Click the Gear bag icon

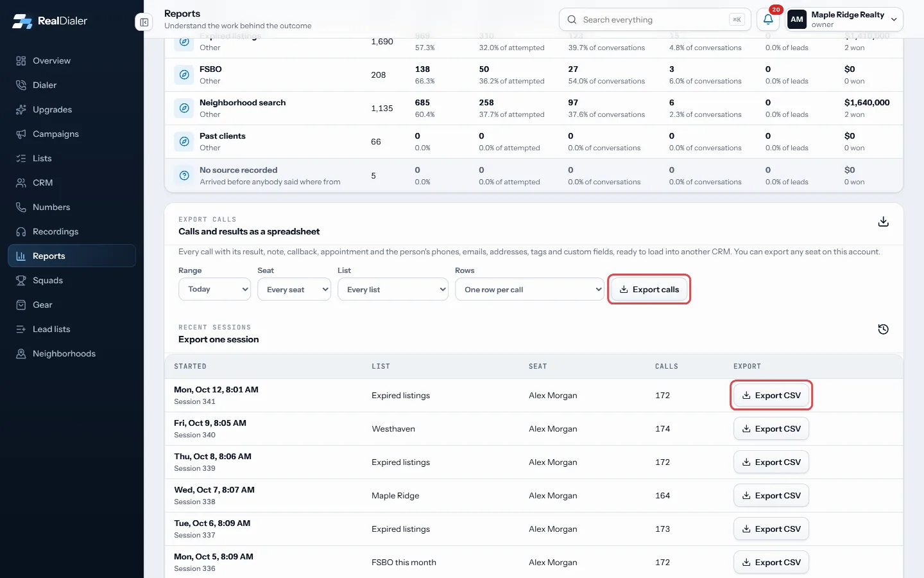tap(21, 305)
